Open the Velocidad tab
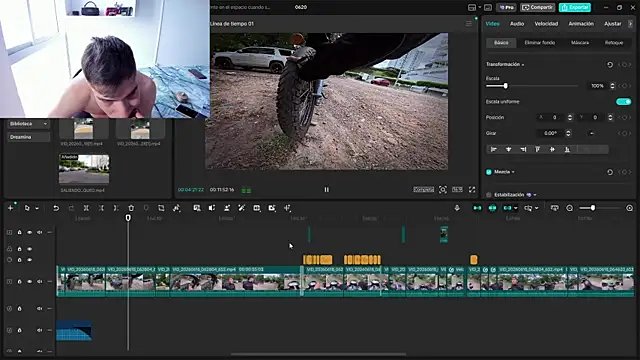 point(546,24)
